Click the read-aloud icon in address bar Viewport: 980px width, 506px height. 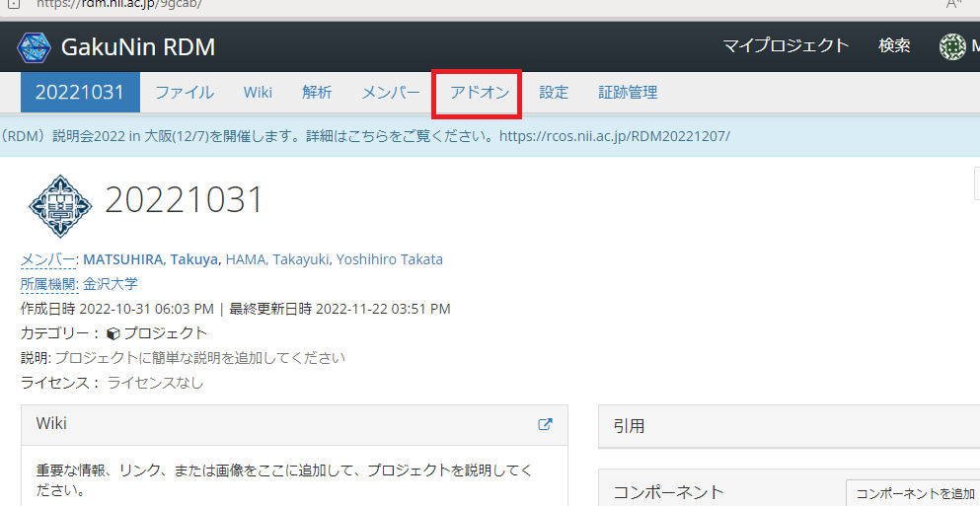pyautogui.click(x=953, y=4)
